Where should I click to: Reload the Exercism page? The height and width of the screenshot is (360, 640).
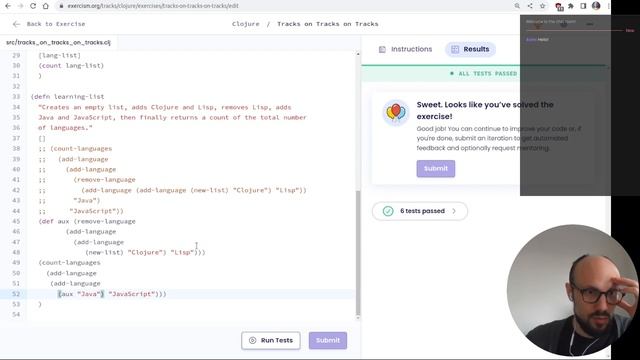pyautogui.click(x=33, y=6)
